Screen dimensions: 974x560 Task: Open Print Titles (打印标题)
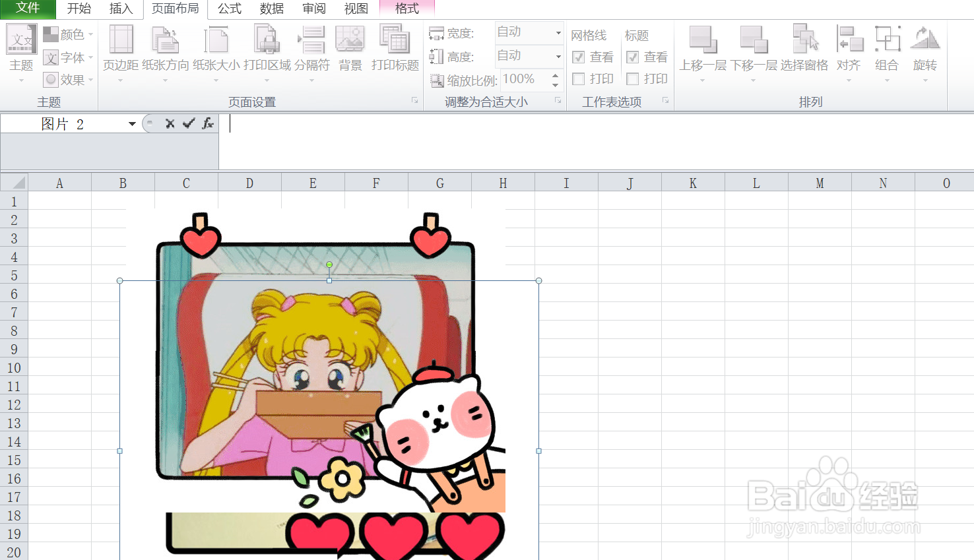click(x=395, y=49)
